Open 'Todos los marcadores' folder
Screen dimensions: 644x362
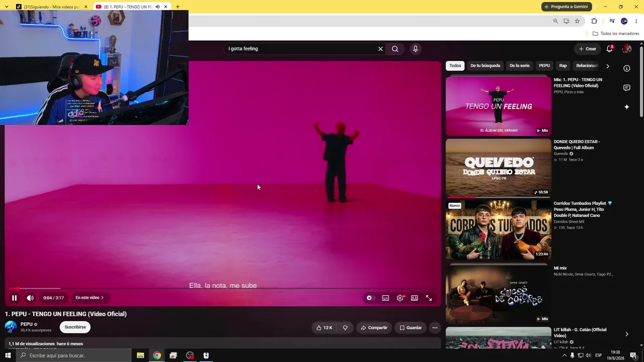(x=616, y=34)
